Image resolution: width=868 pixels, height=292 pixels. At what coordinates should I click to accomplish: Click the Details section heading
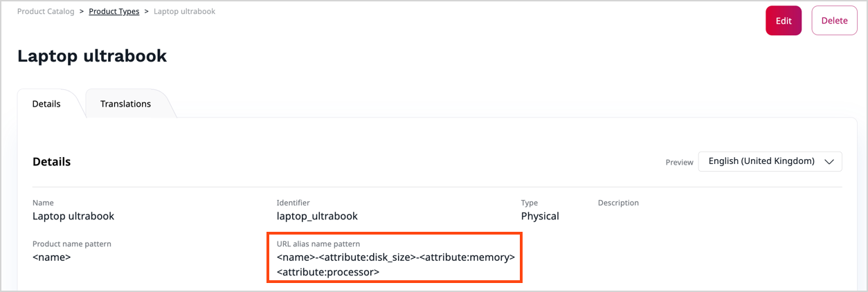51,162
